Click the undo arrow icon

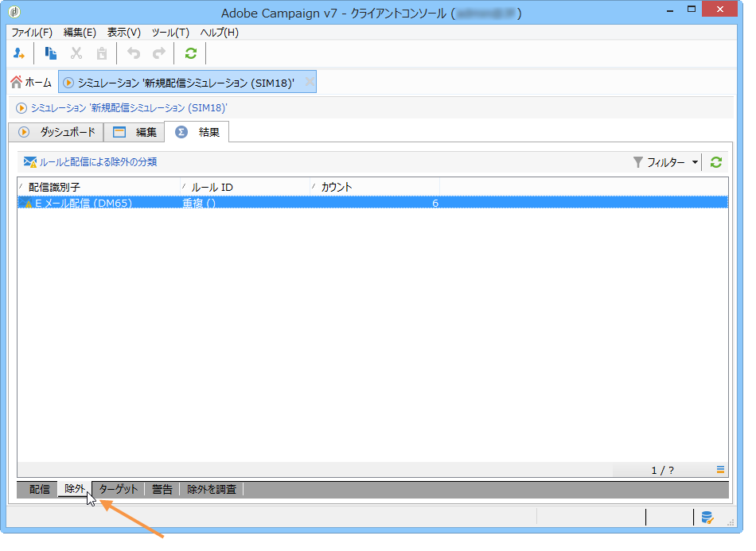tap(134, 53)
